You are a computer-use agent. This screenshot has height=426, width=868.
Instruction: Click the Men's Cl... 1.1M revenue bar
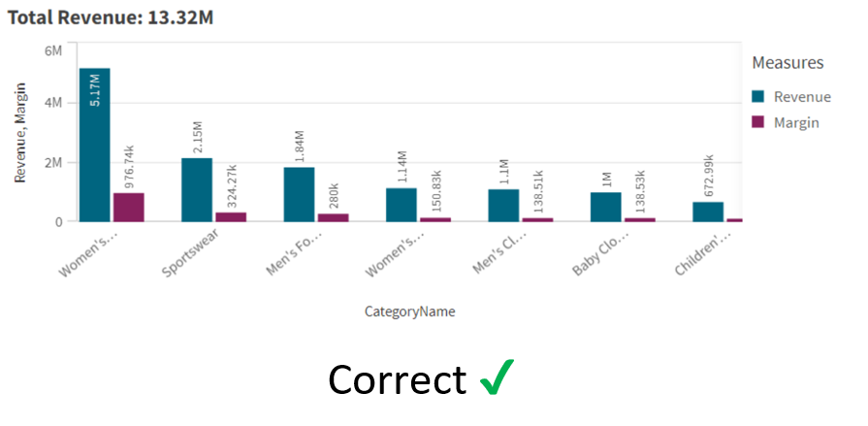pos(503,206)
